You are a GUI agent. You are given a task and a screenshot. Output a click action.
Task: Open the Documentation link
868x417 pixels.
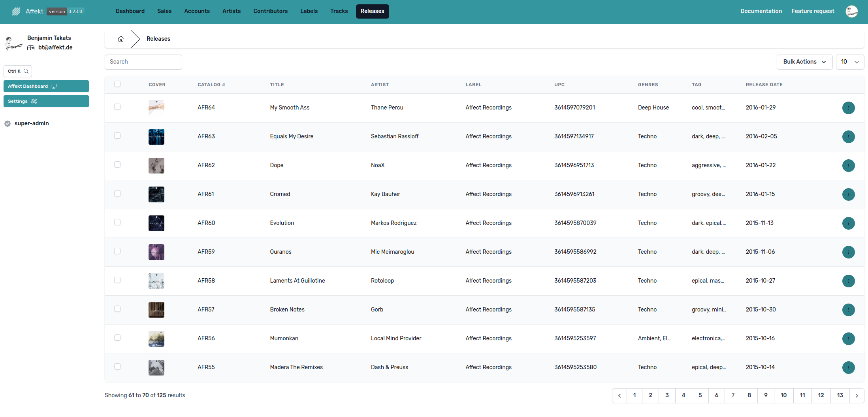click(x=761, y=11)
